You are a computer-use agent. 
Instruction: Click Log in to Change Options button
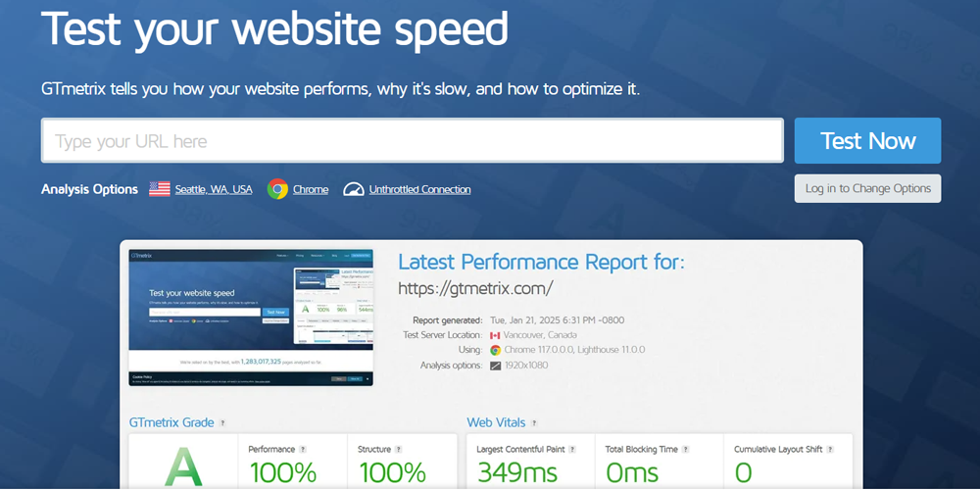coord(867,188)
